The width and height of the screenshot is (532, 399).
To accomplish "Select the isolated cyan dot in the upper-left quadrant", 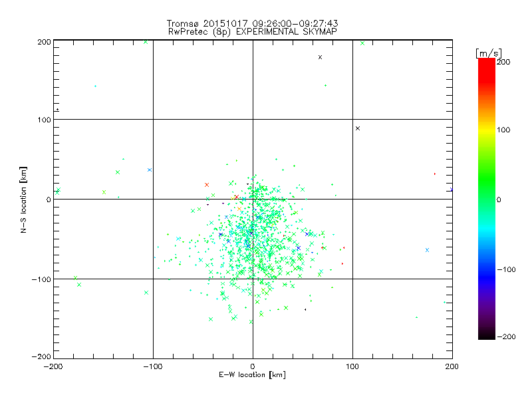I will 95,86.
